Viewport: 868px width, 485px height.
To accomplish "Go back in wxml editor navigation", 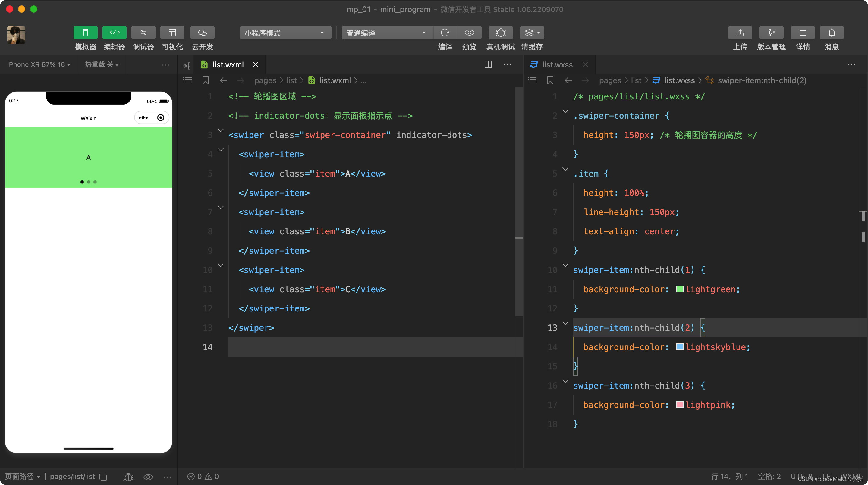I will (x=223, y=80).
